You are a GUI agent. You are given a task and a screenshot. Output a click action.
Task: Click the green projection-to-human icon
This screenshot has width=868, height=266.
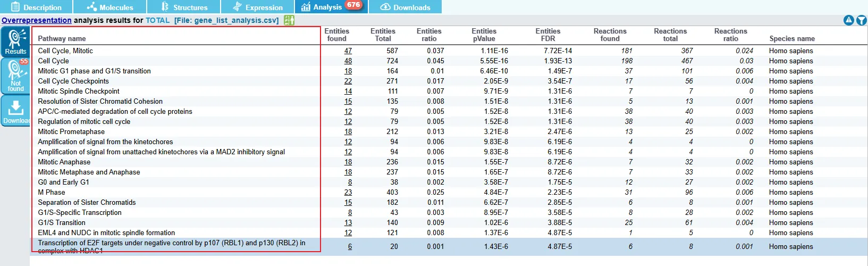289,20
